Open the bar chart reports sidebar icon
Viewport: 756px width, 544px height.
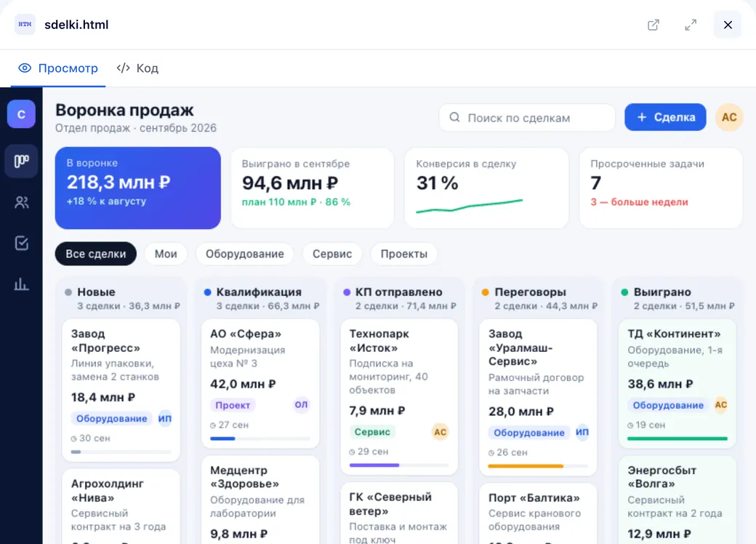click(21, 284)
